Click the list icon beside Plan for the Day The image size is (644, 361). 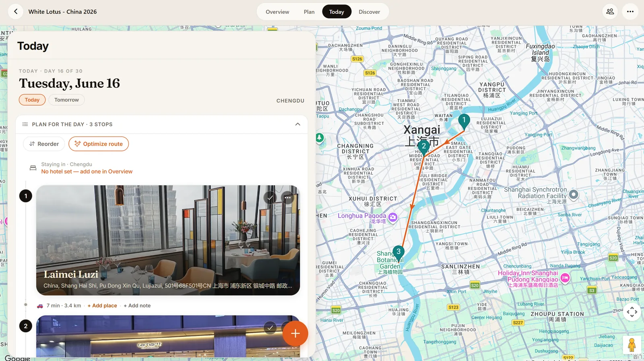tap(25, 124)
